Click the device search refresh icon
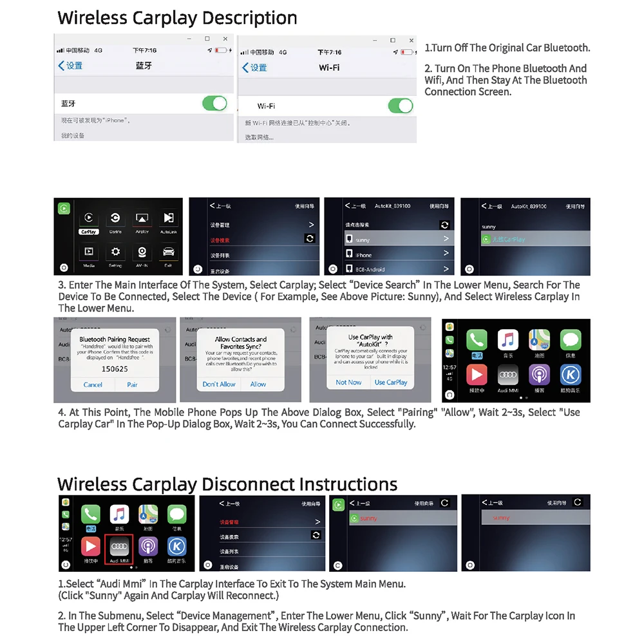The image size is (644, 644). coord(310,238)
